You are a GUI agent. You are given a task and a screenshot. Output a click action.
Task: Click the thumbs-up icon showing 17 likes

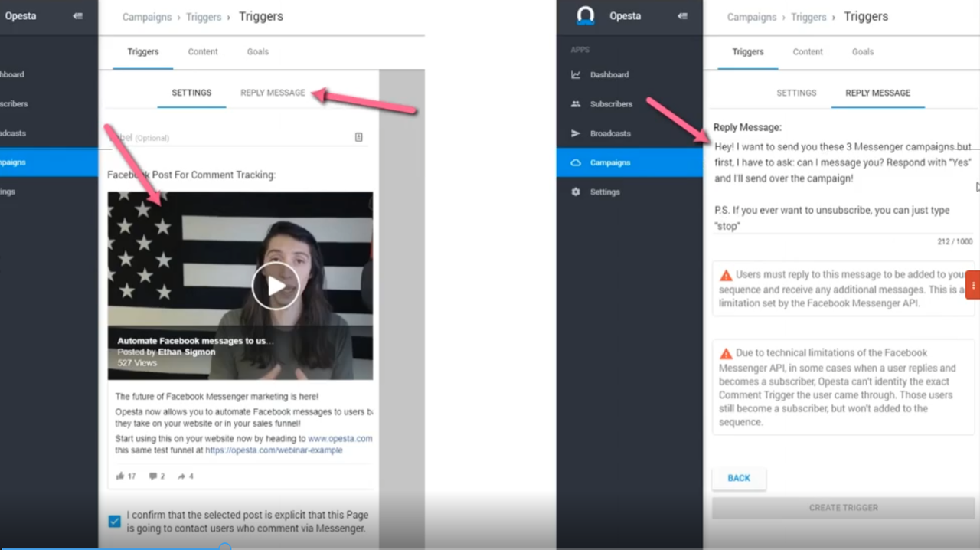pyautogui.click(x=120, y=476)
